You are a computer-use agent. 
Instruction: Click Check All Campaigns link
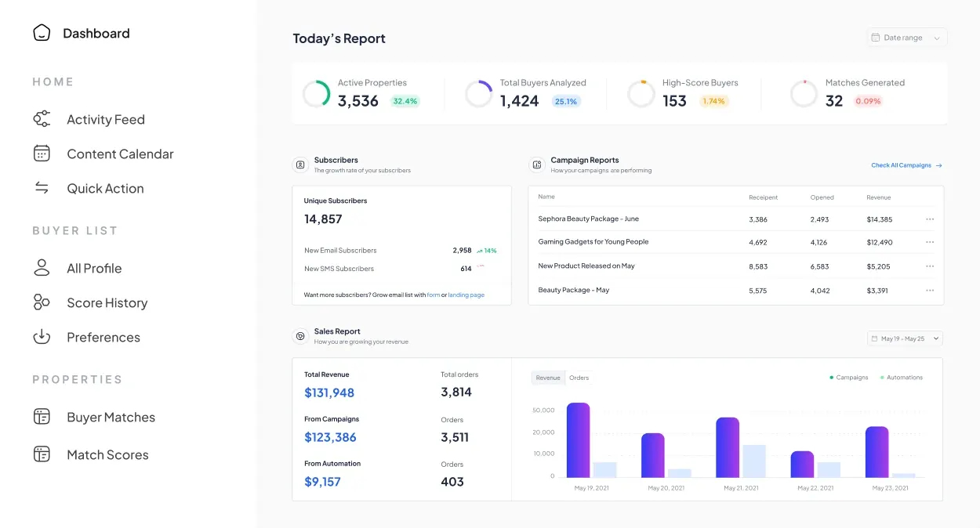(902, 165)
